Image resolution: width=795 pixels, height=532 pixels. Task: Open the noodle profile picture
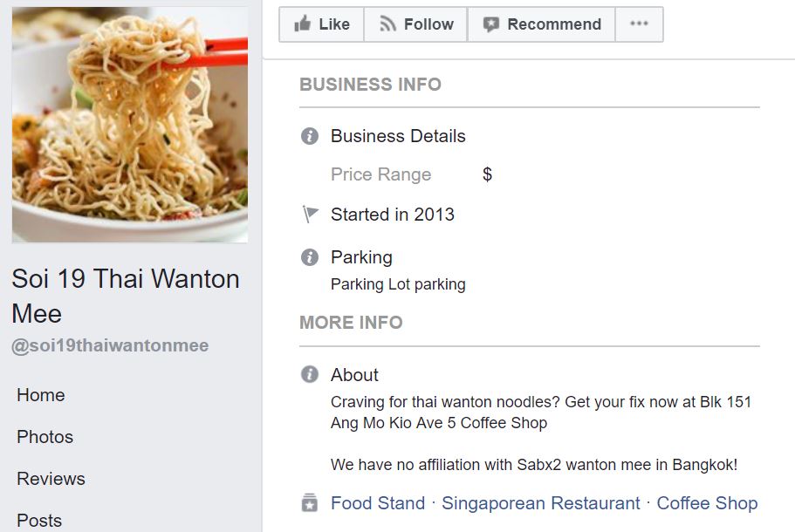(x=130, y=125)
